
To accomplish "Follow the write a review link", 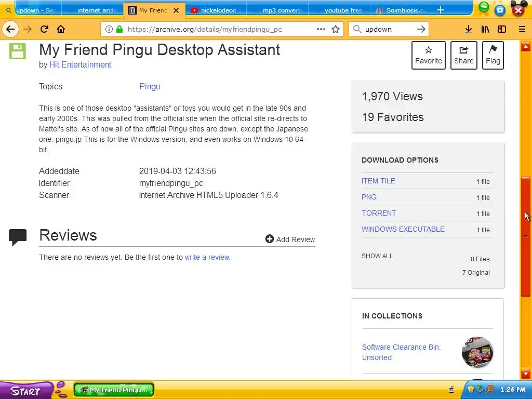I will point(207,257).
